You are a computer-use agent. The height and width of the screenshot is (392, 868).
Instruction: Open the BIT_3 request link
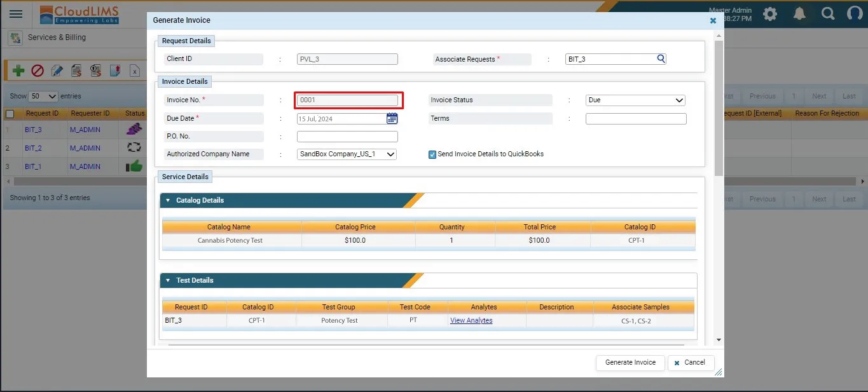point(33,130)
